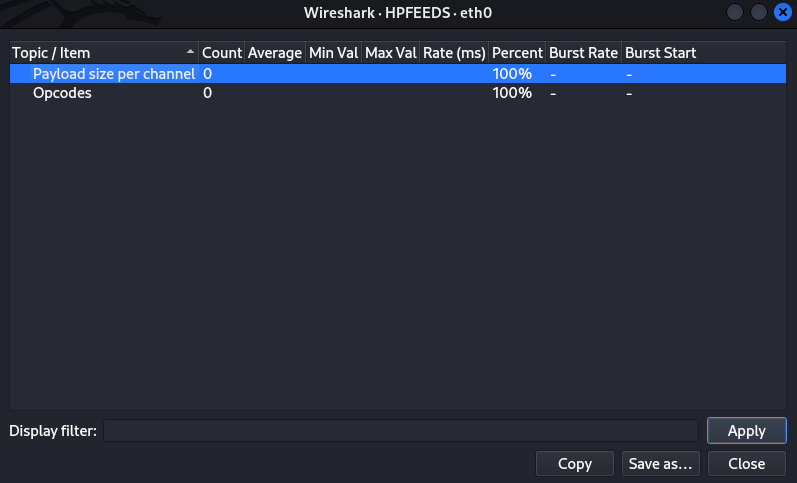The width and height of the screenshot is (797, 483).
Task: Click the Apply button
Action: 746,431
